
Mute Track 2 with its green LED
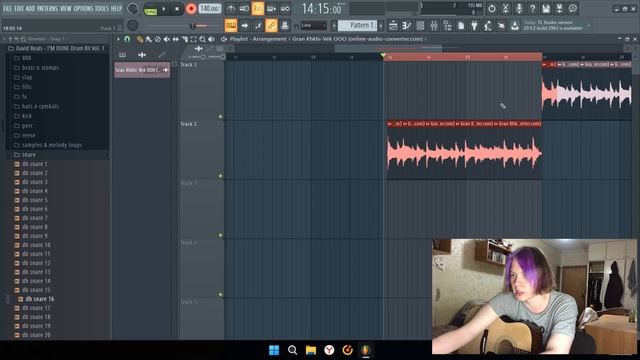pos(220,176)
